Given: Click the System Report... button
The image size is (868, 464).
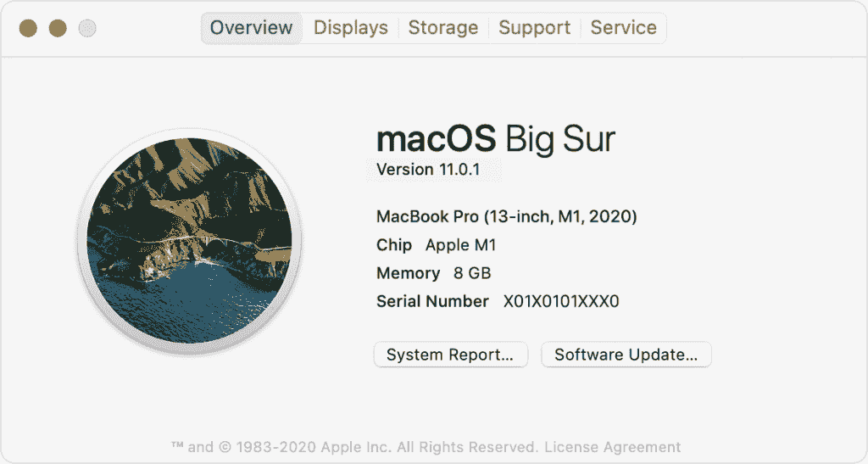Looking at the screenshot, I should pyautogui.click(x=451, y=355).
